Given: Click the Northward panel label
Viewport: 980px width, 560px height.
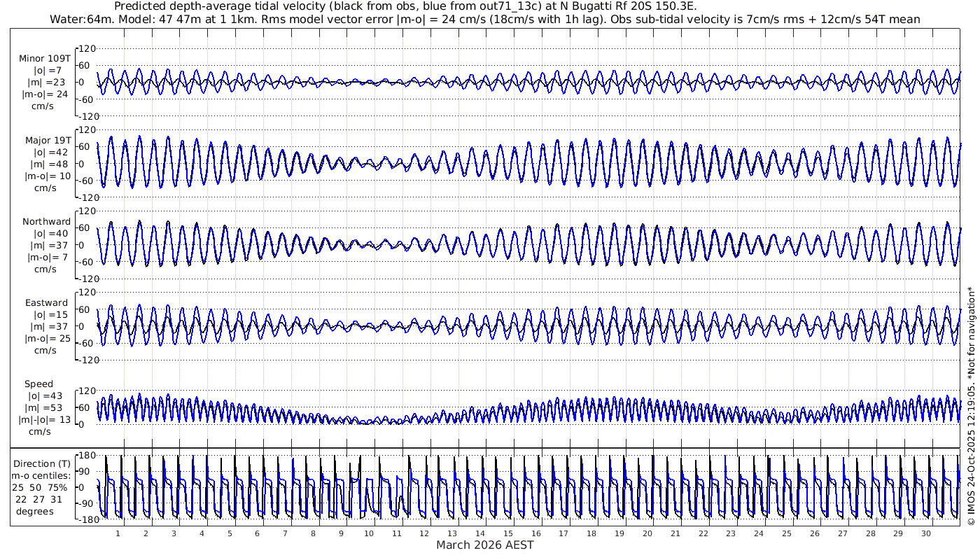Looking at the screenshot, I should pyautogui.click(x=46, y=222).
